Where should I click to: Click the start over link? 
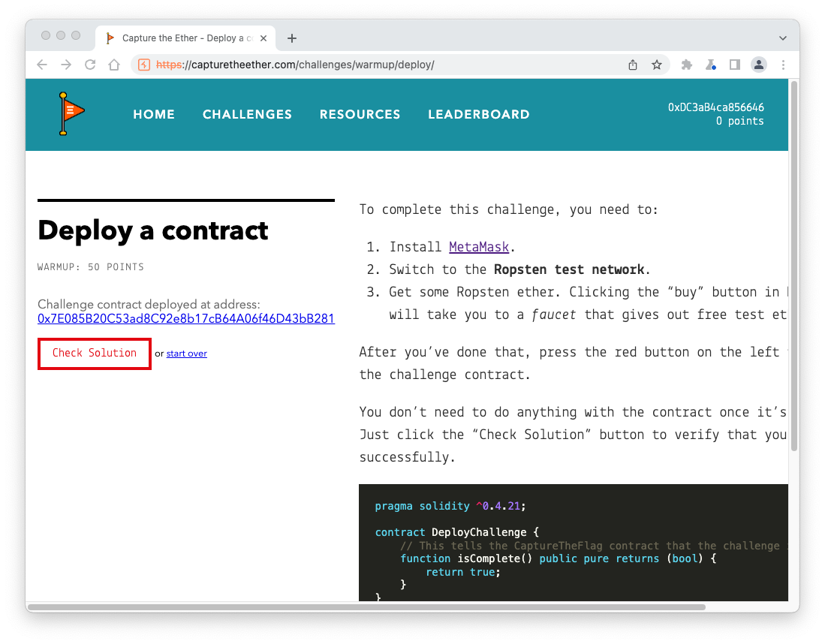point(187,354)
